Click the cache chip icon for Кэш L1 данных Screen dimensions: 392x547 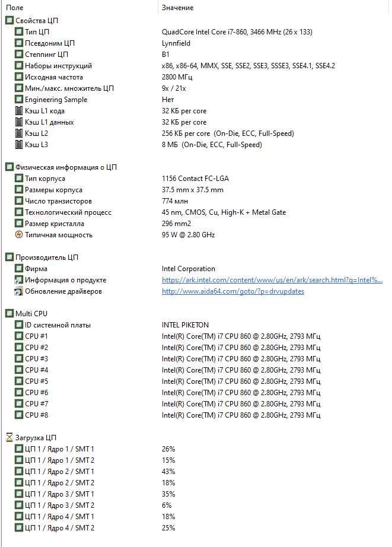19,122
